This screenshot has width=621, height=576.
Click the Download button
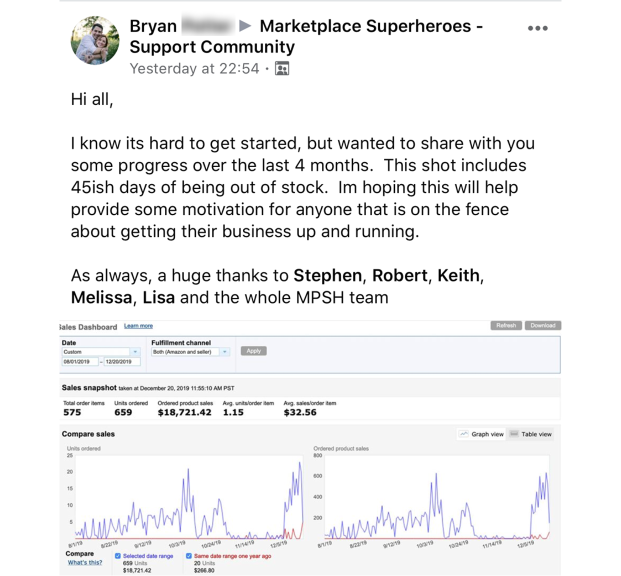[x=543, y=326]
